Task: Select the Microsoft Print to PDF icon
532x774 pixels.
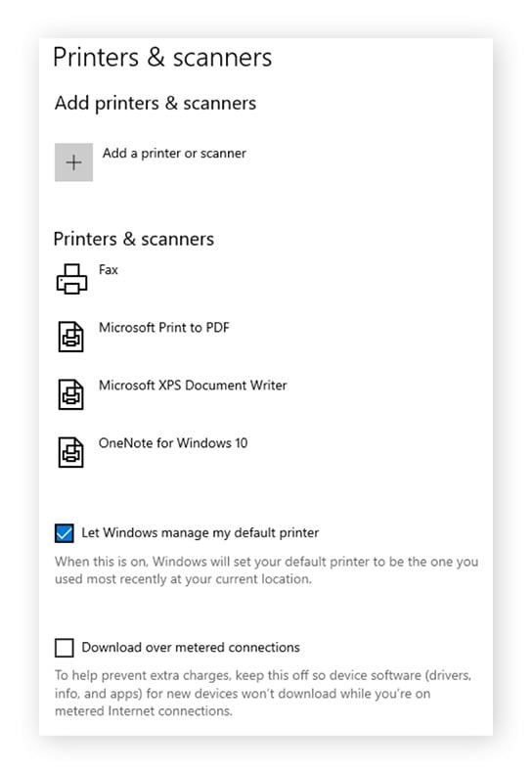Action: (71, 337)
